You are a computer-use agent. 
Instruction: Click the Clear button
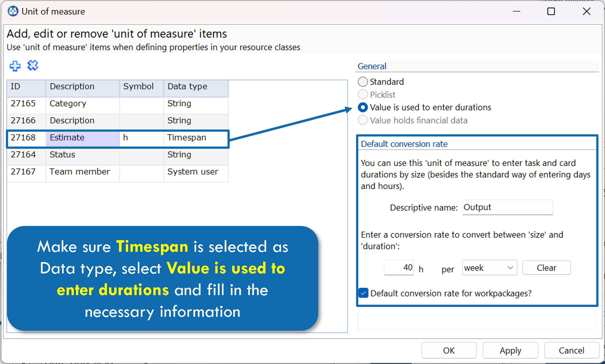click(546, 268)
